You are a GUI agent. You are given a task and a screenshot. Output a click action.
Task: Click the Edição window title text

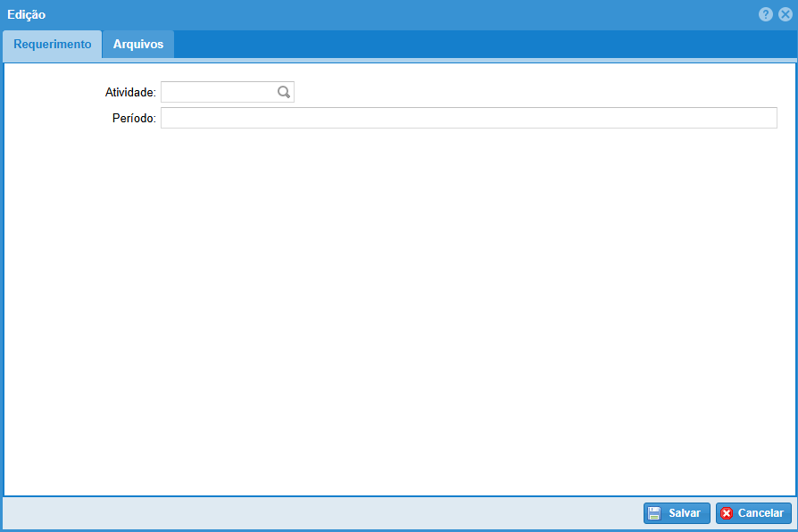[x=27, y=15]
